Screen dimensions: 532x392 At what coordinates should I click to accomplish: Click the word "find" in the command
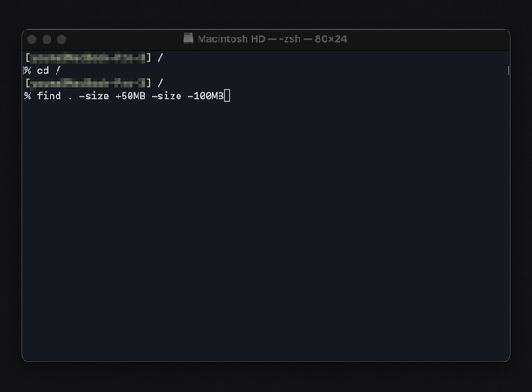tap(48, 96)
